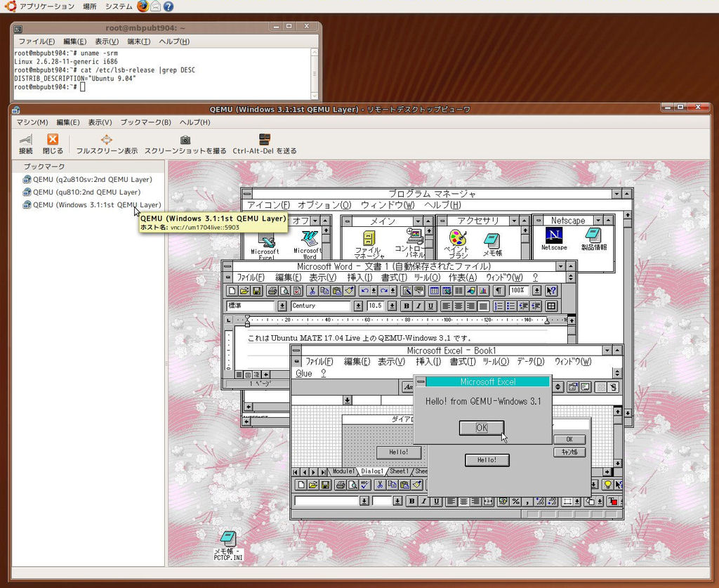The image size is (719, 588).
Task: Click キャンセル button in Excel dialog
Action: [x=569, y=452]
